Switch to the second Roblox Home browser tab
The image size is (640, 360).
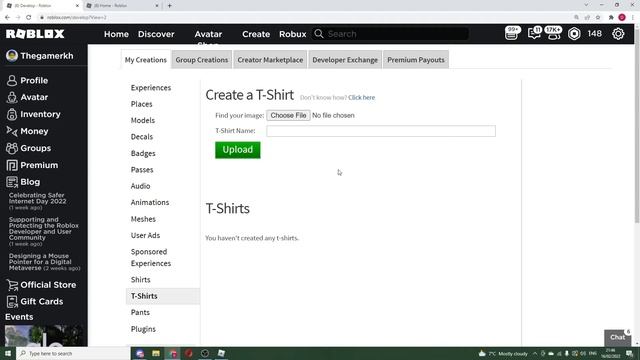click(x=121, y=6)
